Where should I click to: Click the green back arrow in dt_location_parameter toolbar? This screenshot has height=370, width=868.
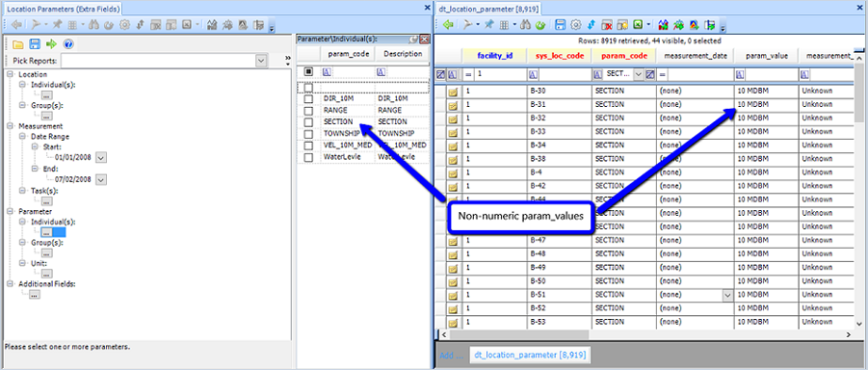coord(448,24)
